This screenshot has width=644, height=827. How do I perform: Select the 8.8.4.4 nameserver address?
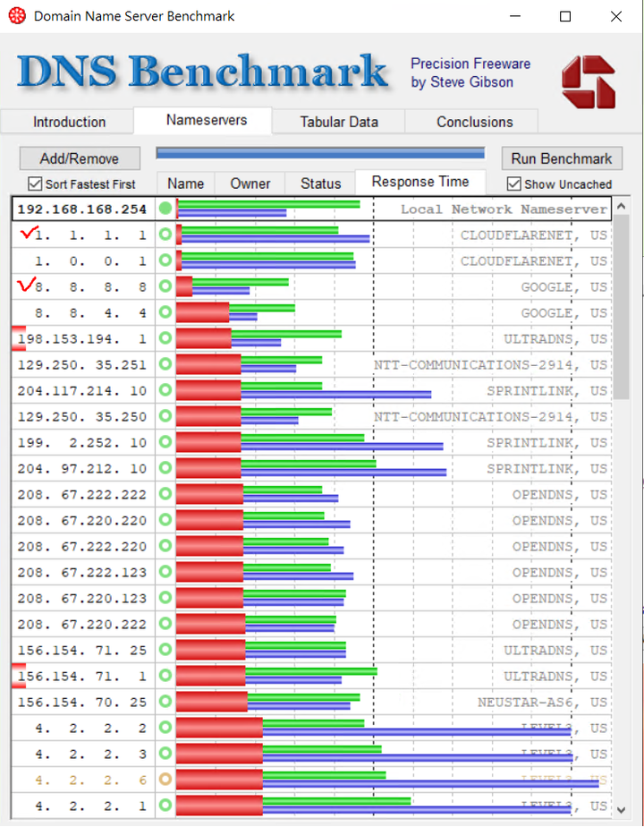point(90,312)
